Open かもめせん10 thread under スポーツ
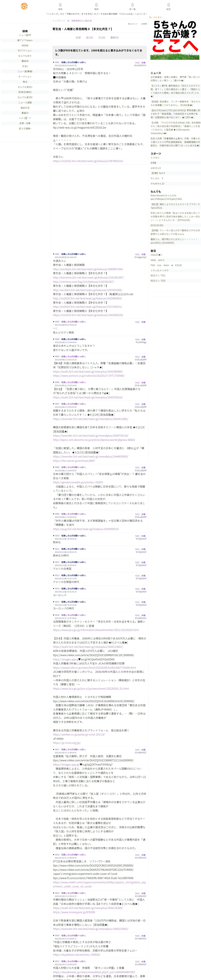 pyautogui.click(x=157, y=183)
